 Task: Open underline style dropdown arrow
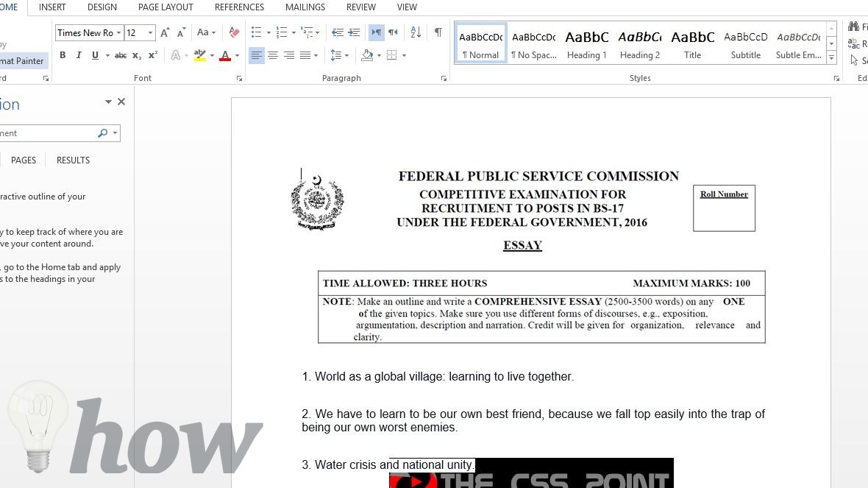pos(107,55)
